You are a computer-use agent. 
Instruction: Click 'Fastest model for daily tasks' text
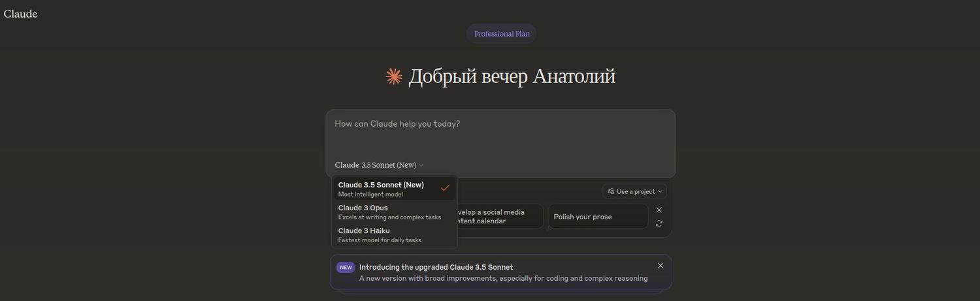pos(380,240)
